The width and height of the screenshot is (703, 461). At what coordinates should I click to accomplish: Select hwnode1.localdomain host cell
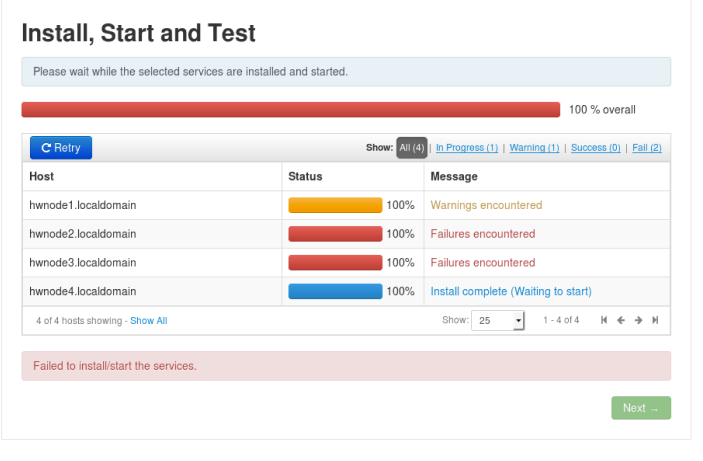click(152, 205)
